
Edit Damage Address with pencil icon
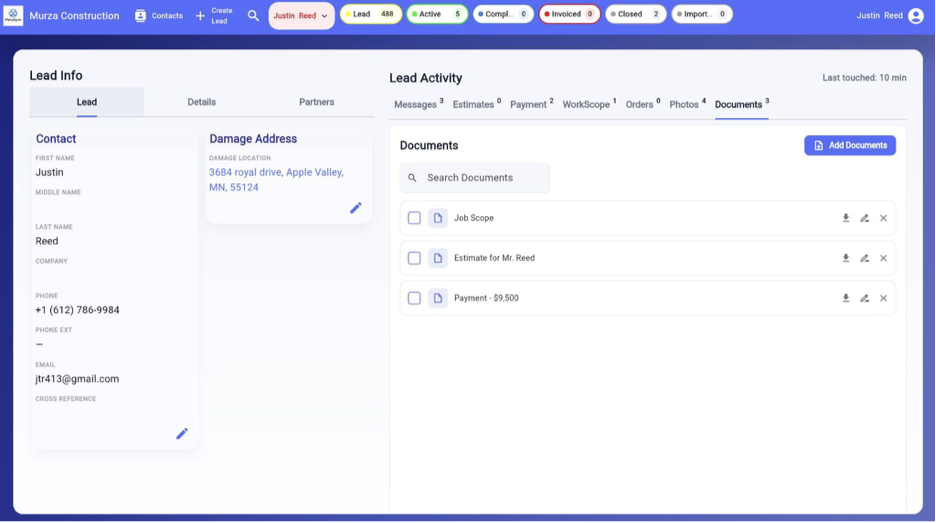[x=356, y=208]
